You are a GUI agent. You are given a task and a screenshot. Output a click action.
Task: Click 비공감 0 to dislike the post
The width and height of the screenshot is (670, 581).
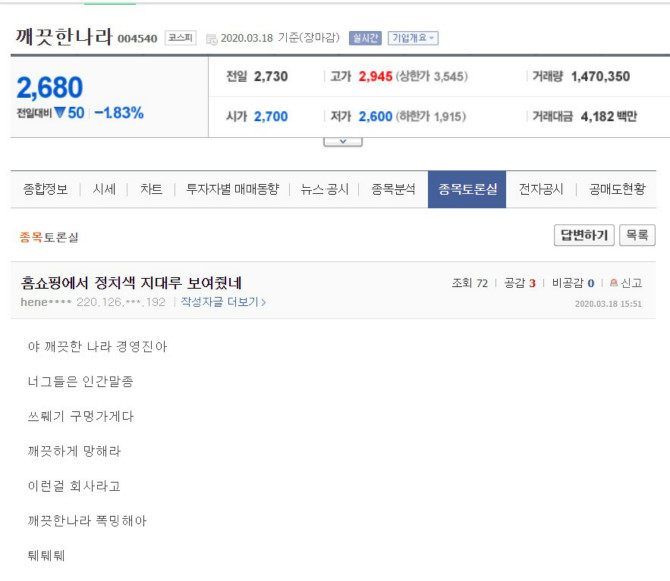(573, 283)
